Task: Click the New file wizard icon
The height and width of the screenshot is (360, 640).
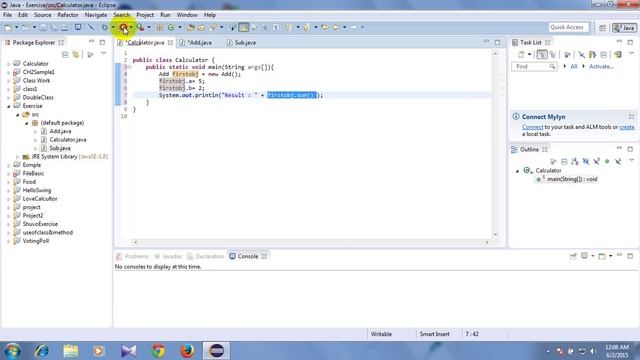Action: click(8, 27)
